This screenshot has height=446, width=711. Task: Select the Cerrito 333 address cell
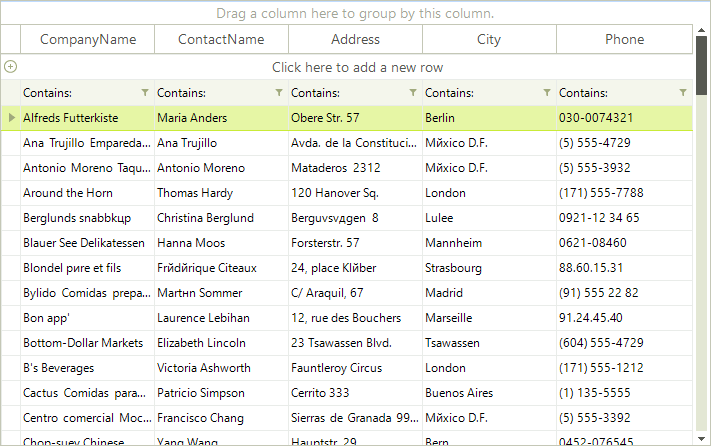(x=356, y=393)
